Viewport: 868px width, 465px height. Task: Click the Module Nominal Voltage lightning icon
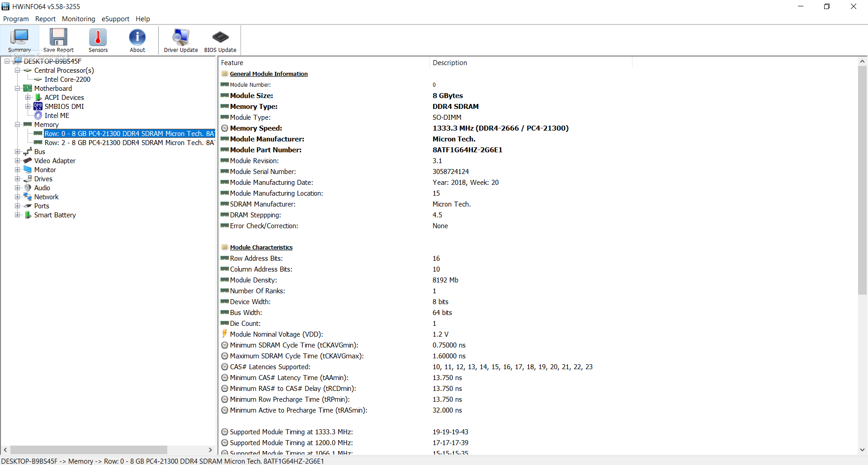(225, 334)
